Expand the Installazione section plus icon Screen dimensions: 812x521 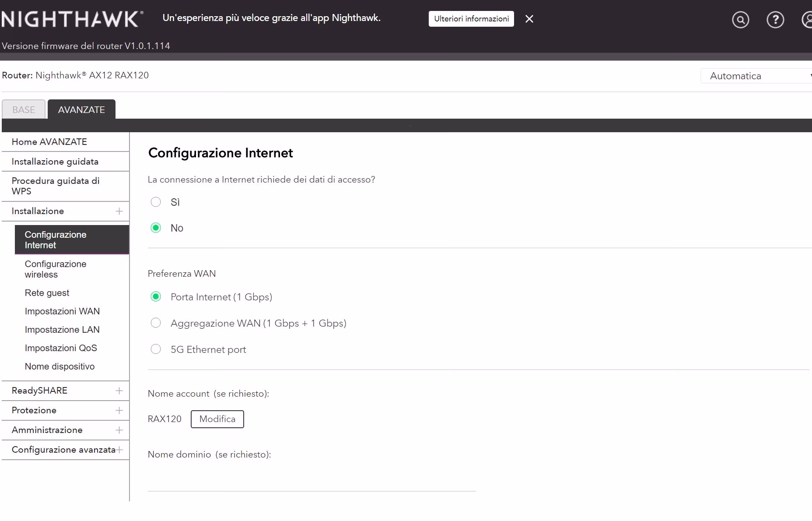119,211
